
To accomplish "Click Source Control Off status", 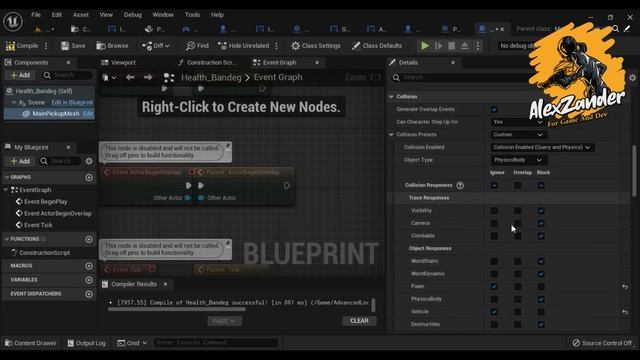I will (602, 343).
